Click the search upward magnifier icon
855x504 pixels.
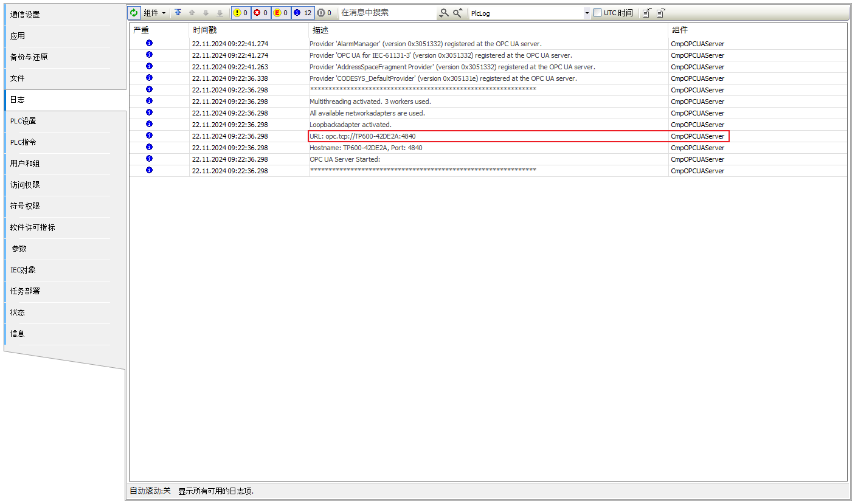(458, 13)
